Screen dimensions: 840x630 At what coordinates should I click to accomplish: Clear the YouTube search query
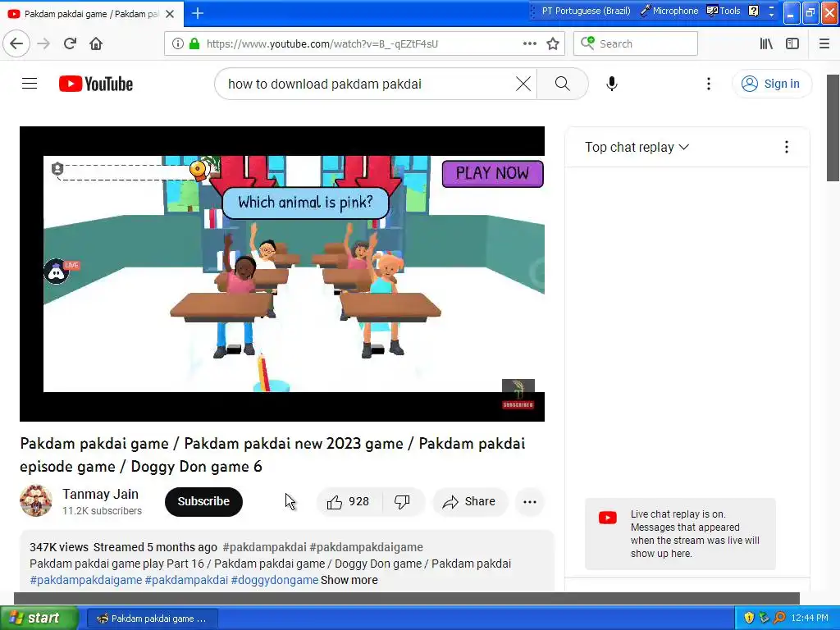point(523,84)
